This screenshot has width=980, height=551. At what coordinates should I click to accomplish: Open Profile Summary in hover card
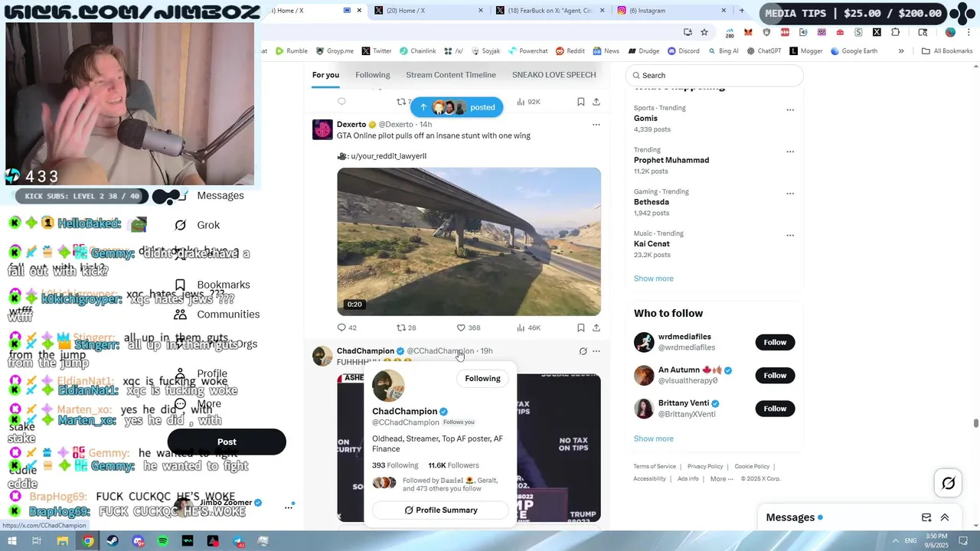tap(440, 510)
